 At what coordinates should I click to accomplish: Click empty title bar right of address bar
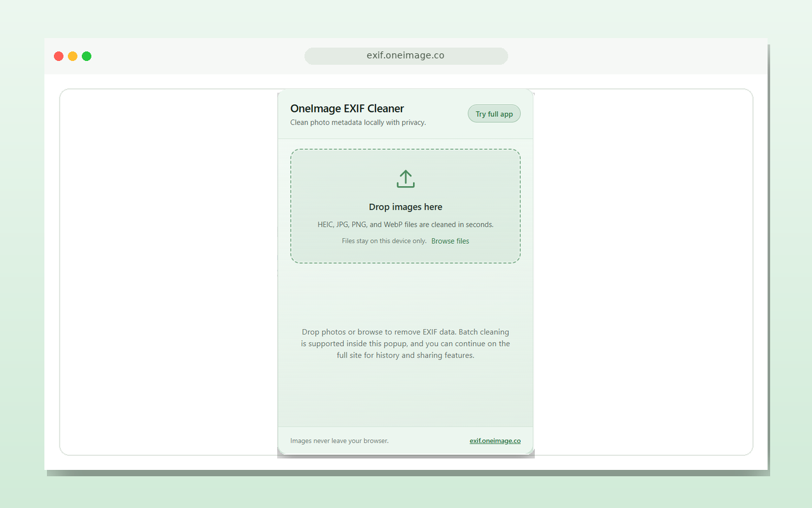tap(634, 56)
